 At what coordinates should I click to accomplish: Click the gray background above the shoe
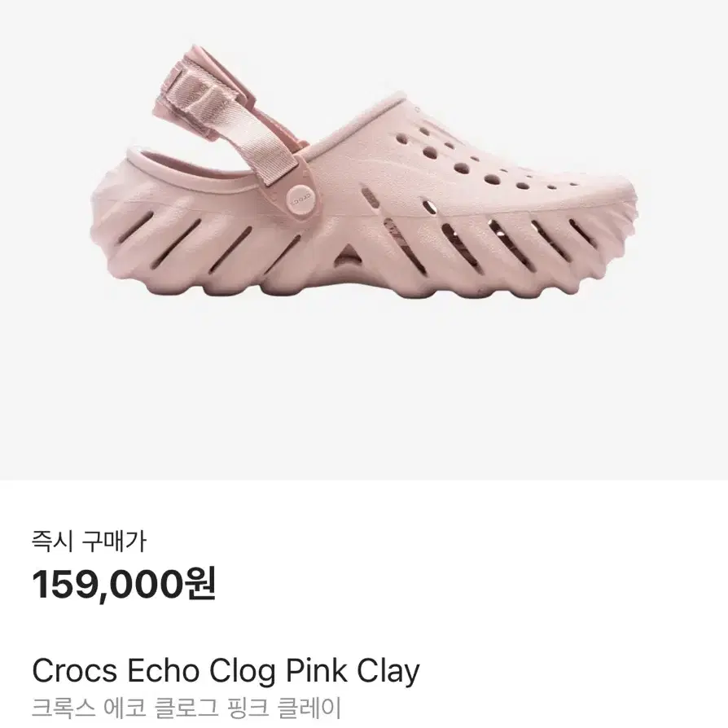[364, 21]
